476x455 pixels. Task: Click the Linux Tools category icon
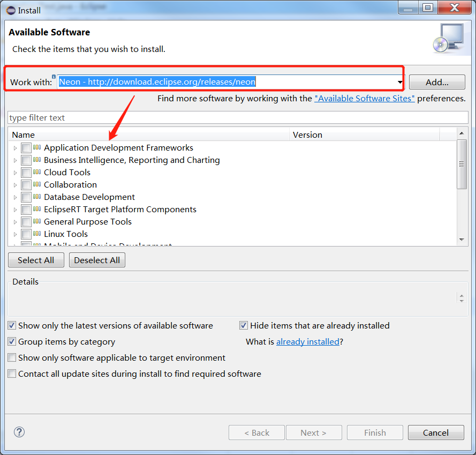click(x=37, y=234)
